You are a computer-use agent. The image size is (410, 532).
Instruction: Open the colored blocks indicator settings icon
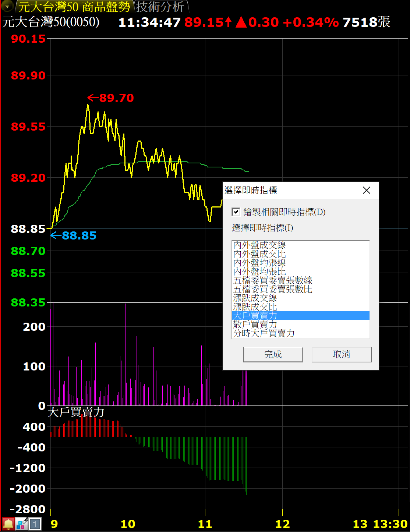click(x=22, y=524)
